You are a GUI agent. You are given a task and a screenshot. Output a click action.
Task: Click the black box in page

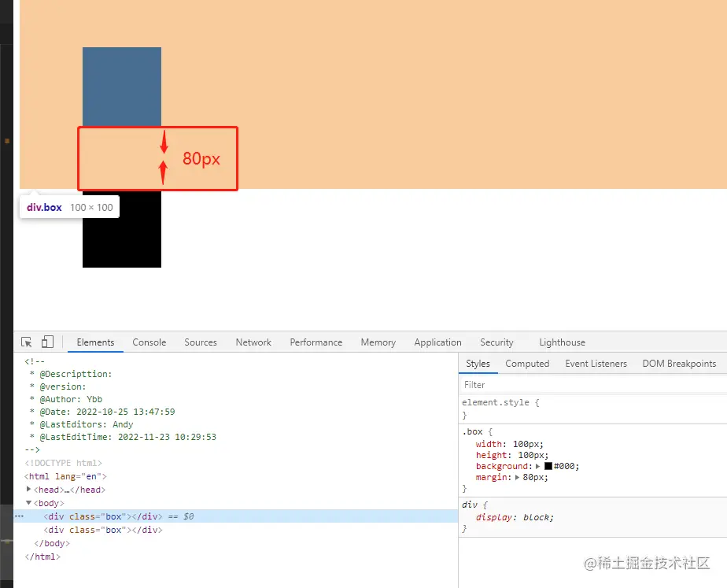122,228
